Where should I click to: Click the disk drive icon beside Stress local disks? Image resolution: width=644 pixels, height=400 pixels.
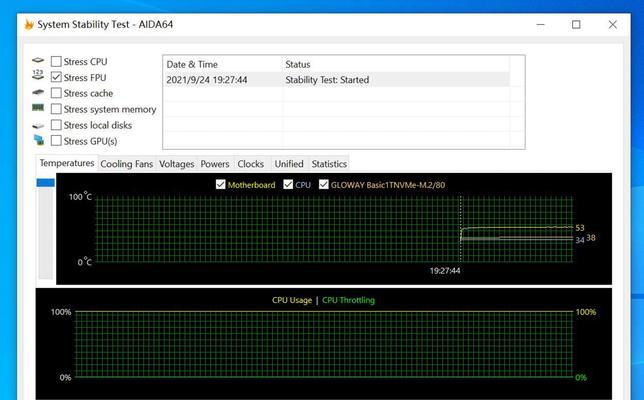pyautogui.click(x=38, y=126)
